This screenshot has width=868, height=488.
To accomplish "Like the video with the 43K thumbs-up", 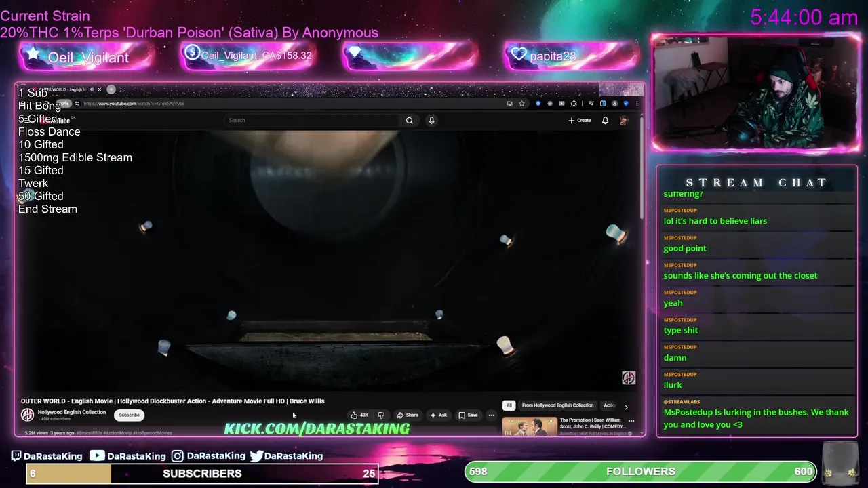I will 359,415.
